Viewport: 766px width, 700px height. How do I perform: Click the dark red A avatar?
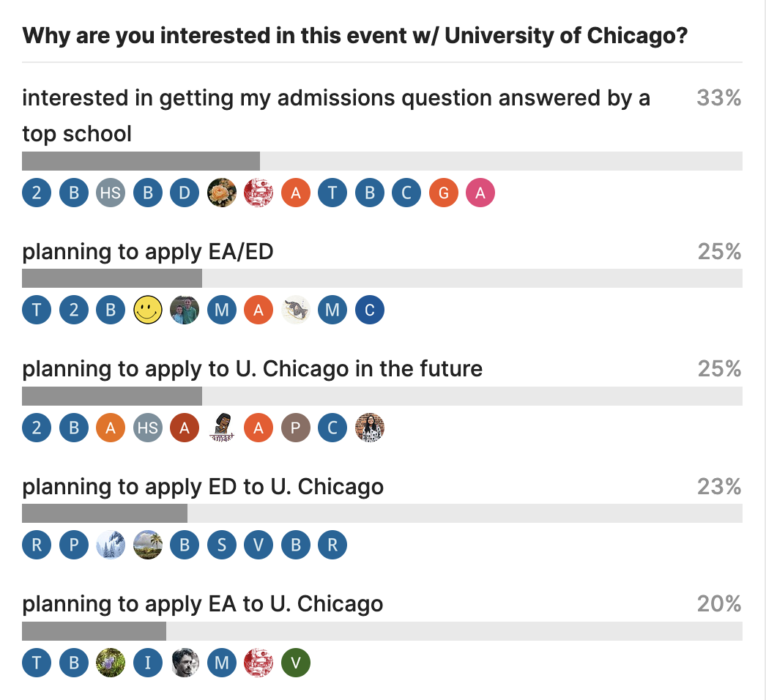(185, 428)
